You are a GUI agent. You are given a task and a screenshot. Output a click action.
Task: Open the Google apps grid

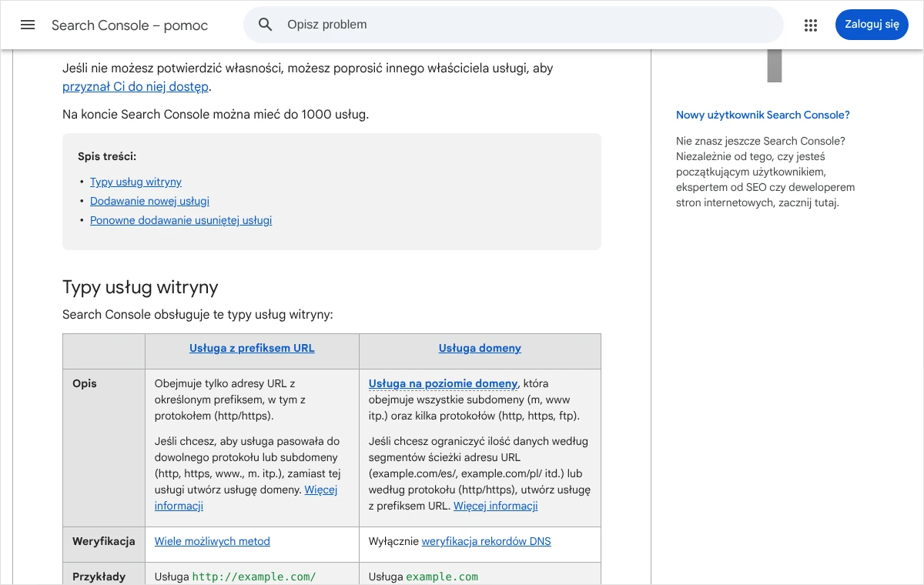coord(811,25)
